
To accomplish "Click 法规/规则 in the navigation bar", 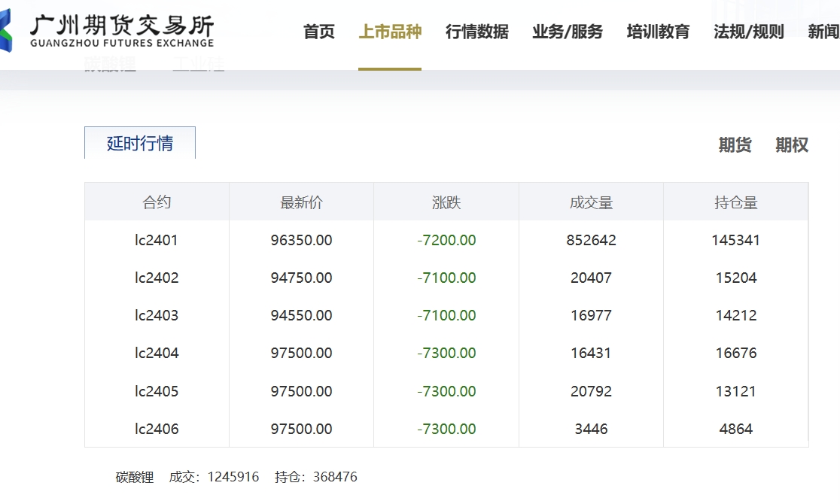I will pyautogui.click(x=748, y=32).
